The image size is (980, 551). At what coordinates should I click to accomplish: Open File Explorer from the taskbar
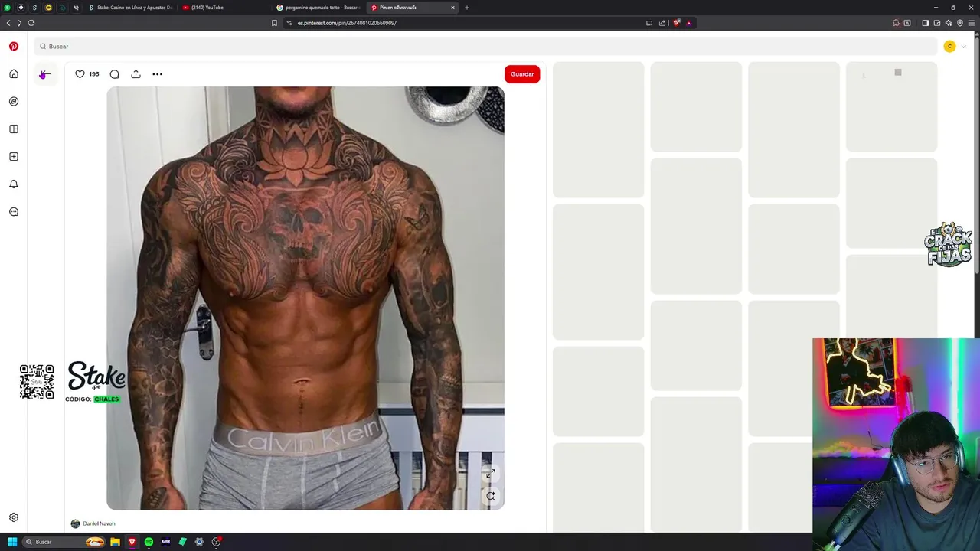coord(115,542)
